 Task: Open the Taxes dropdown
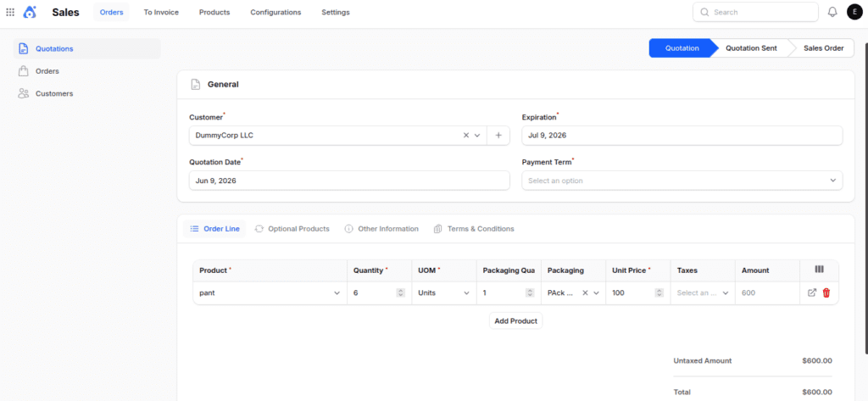tap(703, 293)
